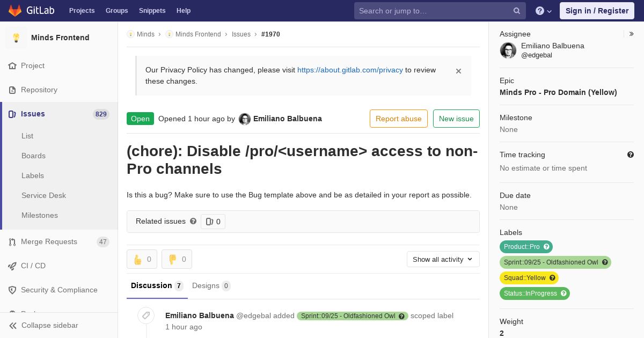Open Help in the top bar

(184, 11)
